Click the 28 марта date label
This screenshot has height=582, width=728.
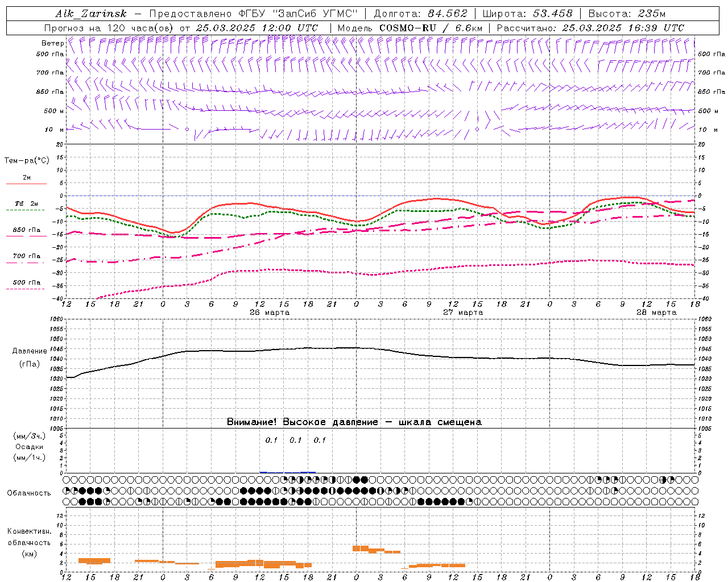click(x=656, y=313)
